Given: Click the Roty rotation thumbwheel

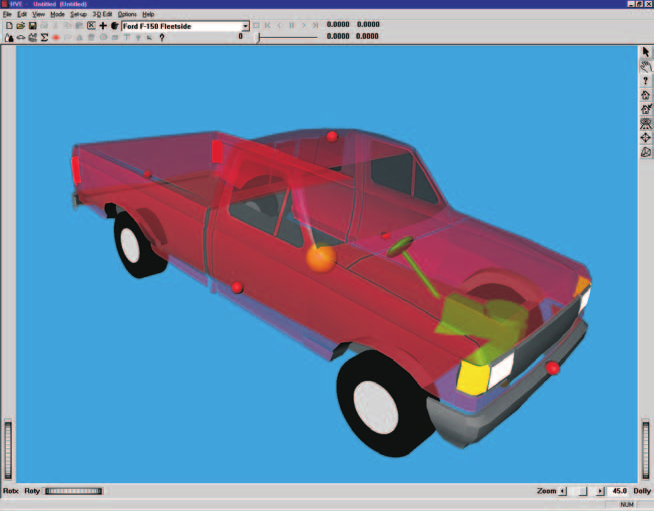Looking at the screenshot, I should pos(73,491).
